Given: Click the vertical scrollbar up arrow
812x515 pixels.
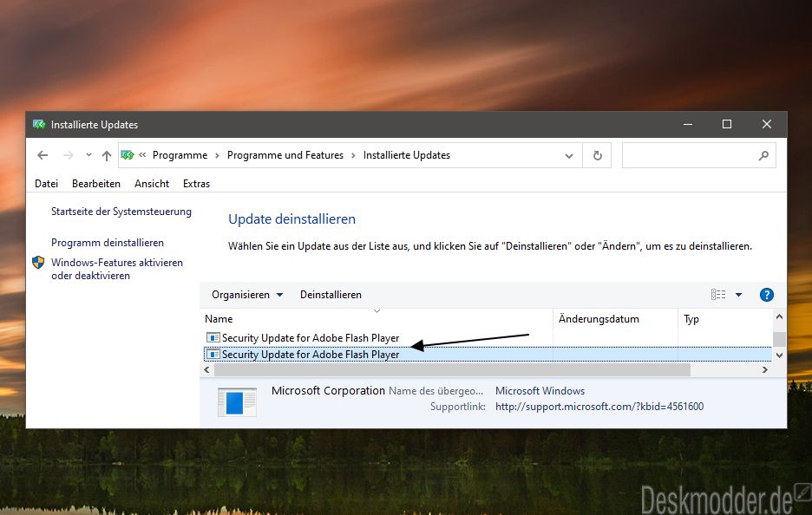Looking at the screenshot, I should click(x=779, y=316).
